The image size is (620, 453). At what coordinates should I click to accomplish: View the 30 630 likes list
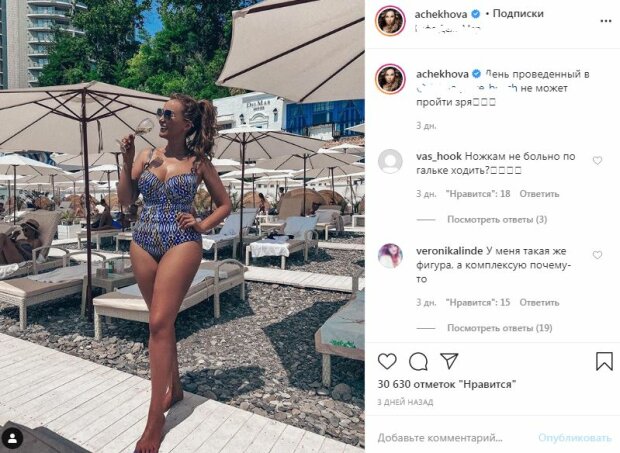pyautogui.click(x=447, y=384)
